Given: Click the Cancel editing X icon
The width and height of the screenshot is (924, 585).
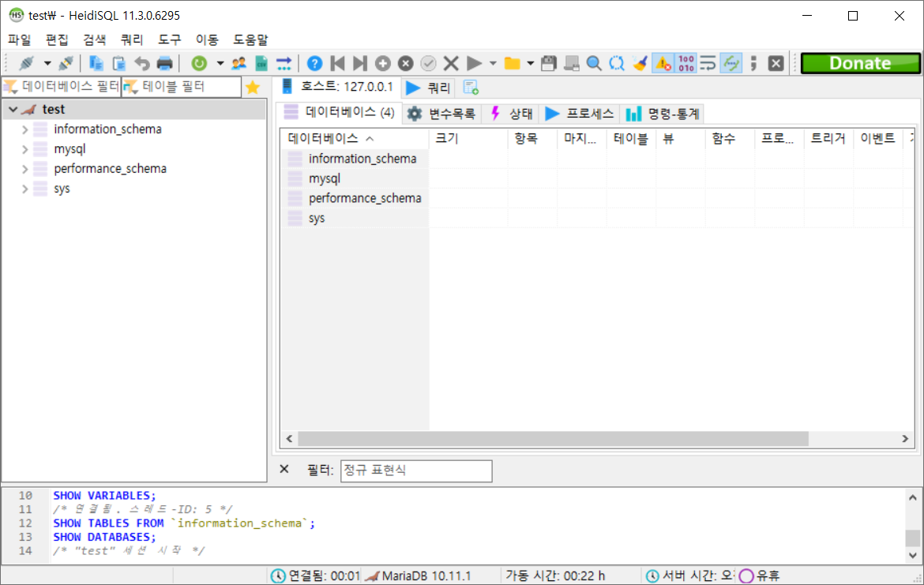Looking at the screenshot, I should click(x=451, y=63).
